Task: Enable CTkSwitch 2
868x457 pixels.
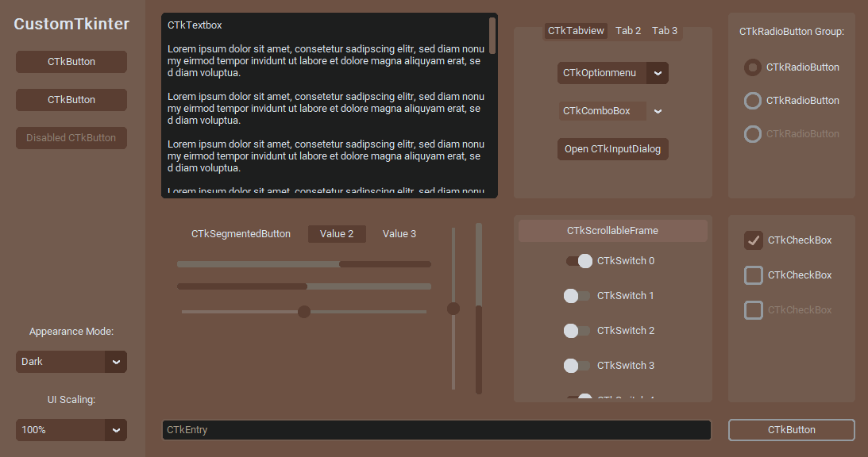Action: point(576,330)
